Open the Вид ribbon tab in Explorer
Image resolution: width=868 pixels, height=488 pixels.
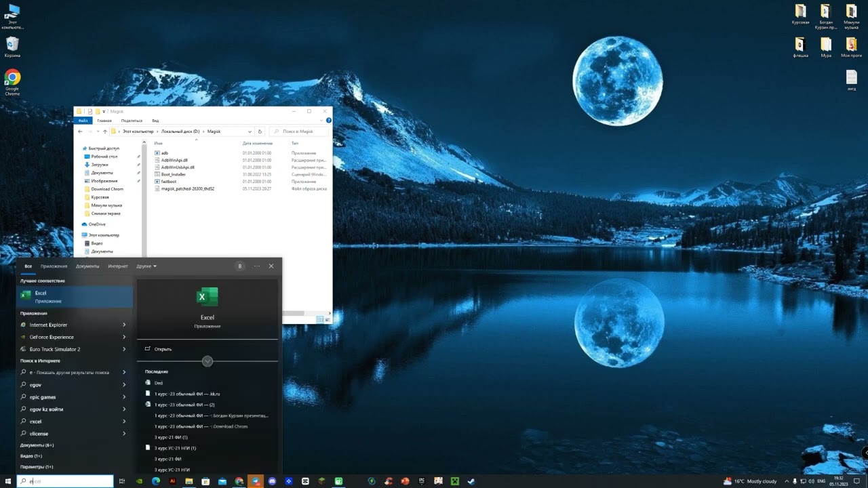click(155, 121)
